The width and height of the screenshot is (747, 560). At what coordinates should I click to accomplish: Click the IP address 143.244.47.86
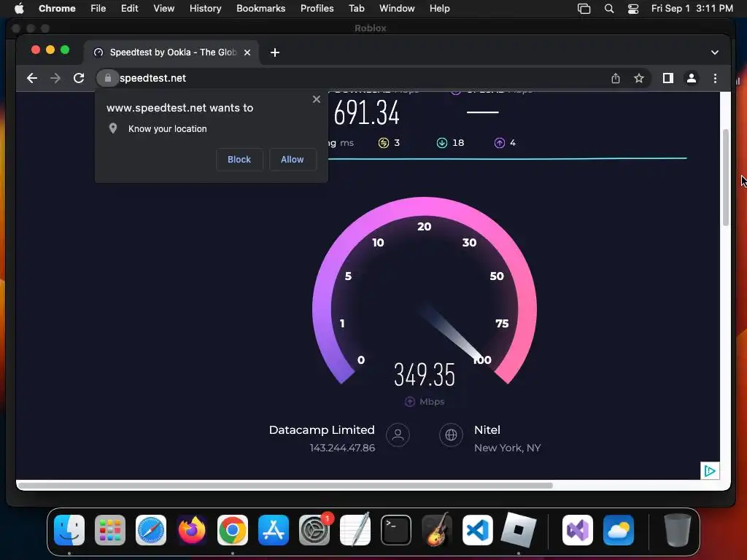(x=342, y=448)
